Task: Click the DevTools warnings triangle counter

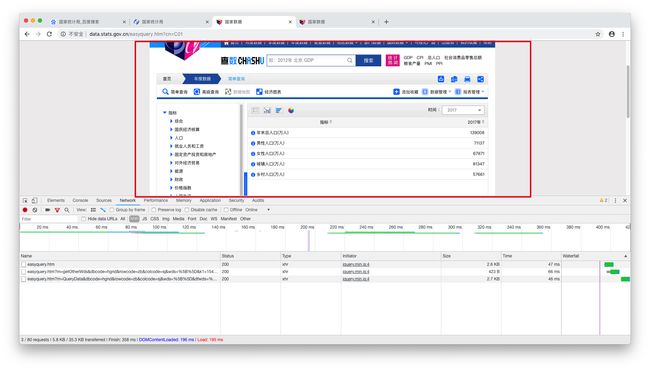Action: (x=603, y=201)
